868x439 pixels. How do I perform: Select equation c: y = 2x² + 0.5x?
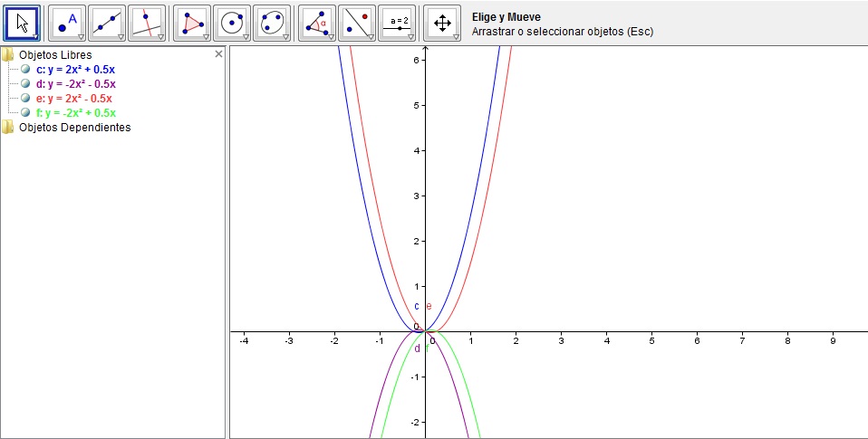76,70
